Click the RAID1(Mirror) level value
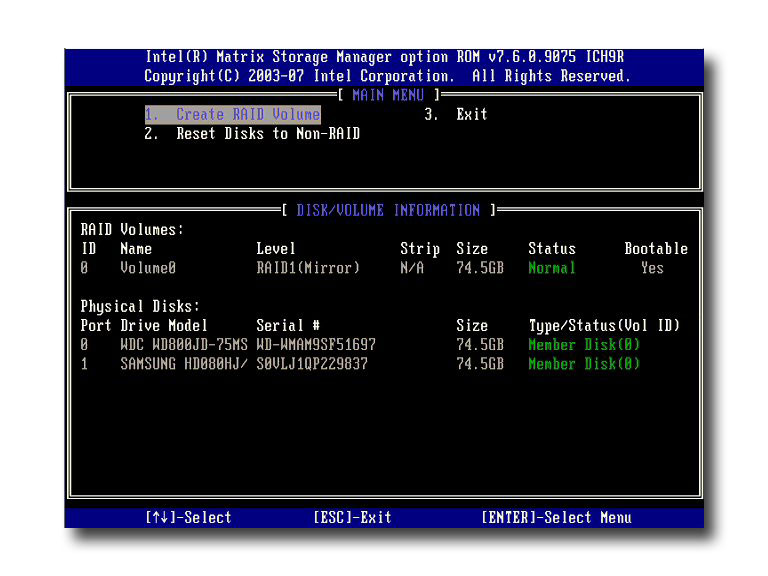 point(308,267)
